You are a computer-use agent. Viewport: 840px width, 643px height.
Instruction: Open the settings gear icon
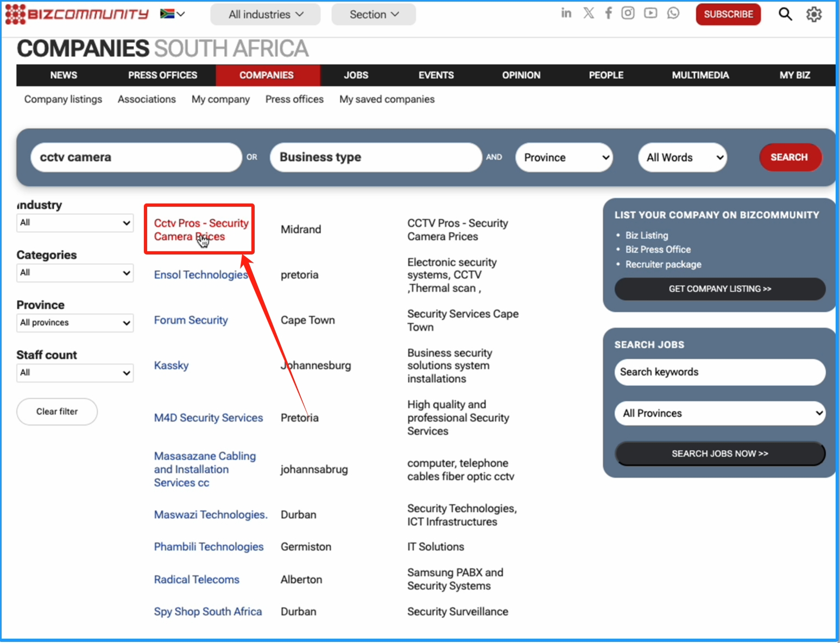click(814, 14)
